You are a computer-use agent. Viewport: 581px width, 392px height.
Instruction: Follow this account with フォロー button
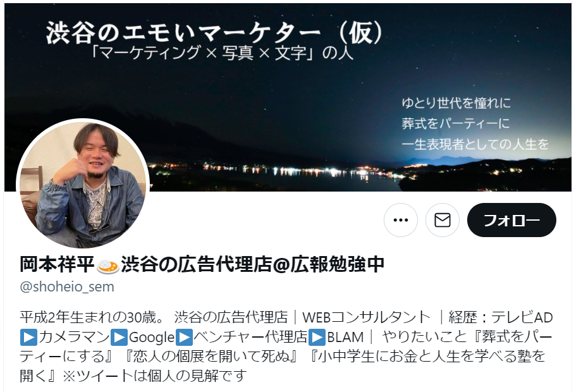[511, 220]
